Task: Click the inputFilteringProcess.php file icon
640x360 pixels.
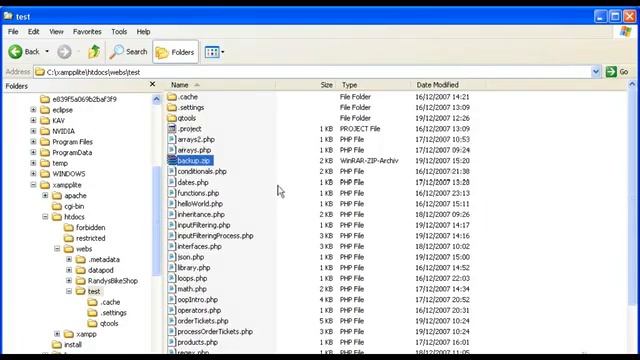Action: 172,236
